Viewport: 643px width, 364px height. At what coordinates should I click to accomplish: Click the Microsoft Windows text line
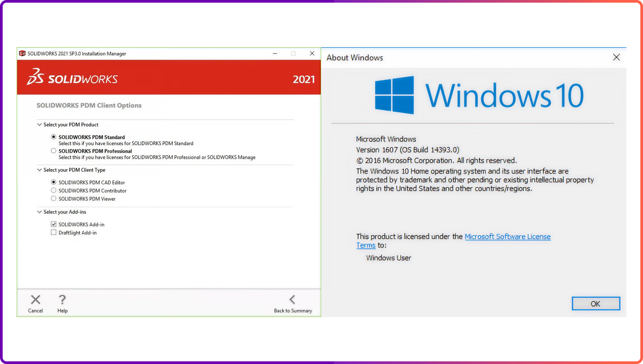tap(386, 139)
